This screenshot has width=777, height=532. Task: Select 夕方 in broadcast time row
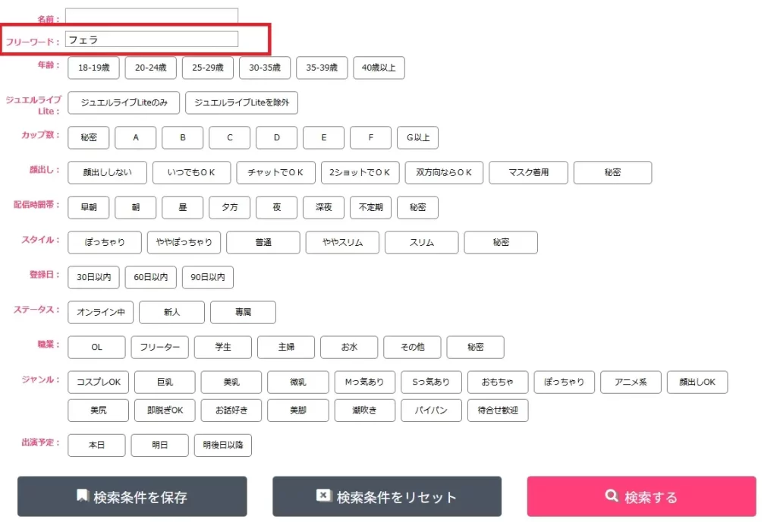coord(229,207)
